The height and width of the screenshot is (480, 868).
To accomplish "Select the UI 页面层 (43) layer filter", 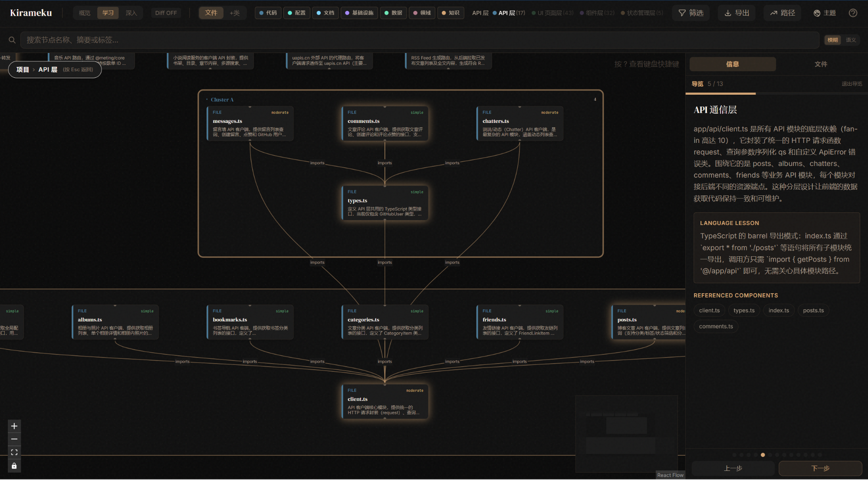I will (x=552, y=13).
